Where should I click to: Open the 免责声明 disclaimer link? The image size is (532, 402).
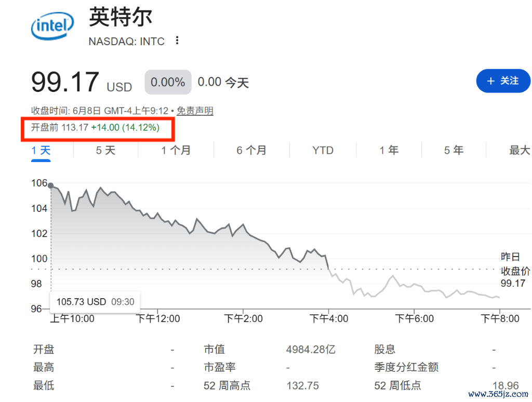[x=195, y=111]
